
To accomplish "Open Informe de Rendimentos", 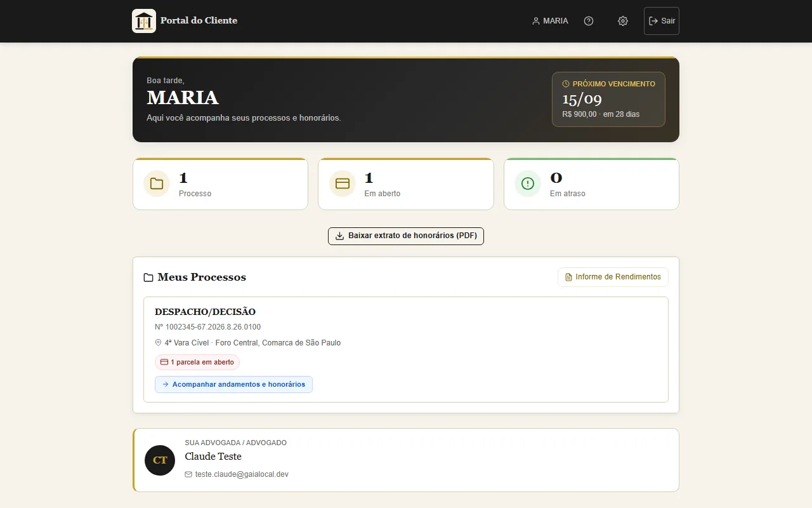I will (x=613, y=277).
